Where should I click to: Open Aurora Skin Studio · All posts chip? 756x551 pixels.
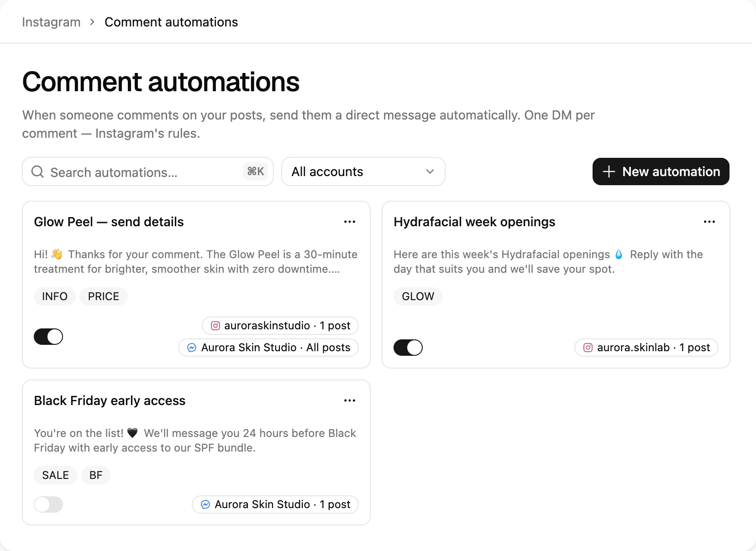pos(268,348)
